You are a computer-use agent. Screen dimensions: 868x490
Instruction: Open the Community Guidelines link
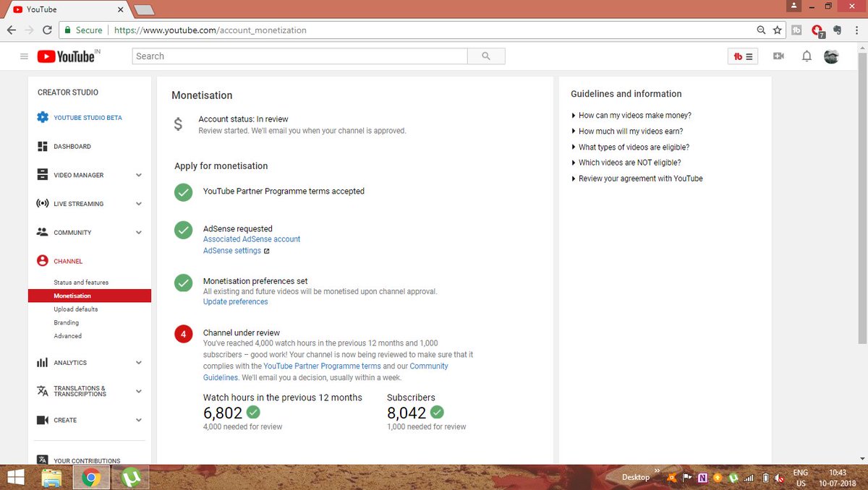point(325,372)
